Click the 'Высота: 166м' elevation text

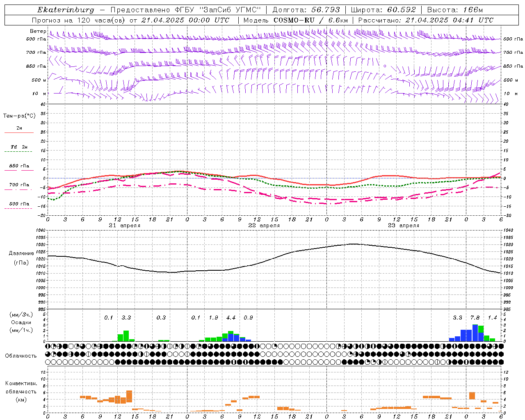coord(455,10)
